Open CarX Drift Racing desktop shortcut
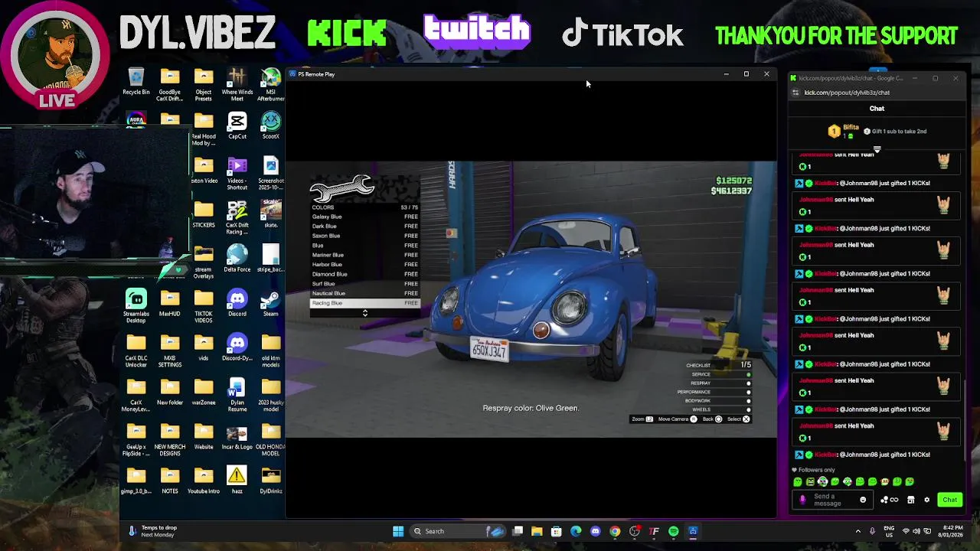This screenshot has height=551, width=980. pyautogui.click(x=237, y=217)
